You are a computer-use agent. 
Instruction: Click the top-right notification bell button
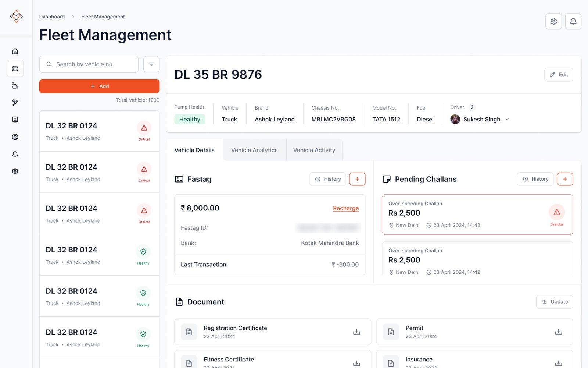pos(573,21)
